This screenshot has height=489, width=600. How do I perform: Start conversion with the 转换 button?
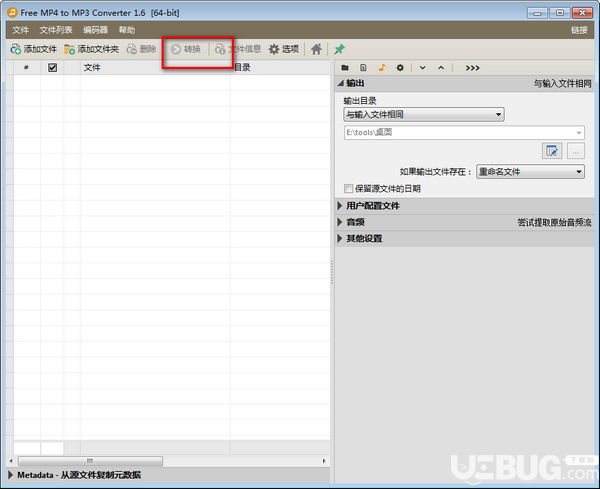click(x=186, y=49)
